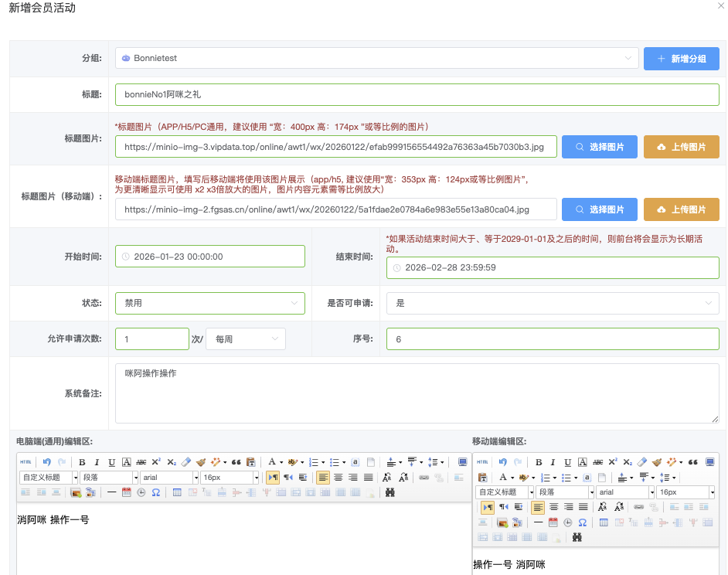
Task: Toggle underline in the desktop editor toolbar
Action: coord(111,462)
